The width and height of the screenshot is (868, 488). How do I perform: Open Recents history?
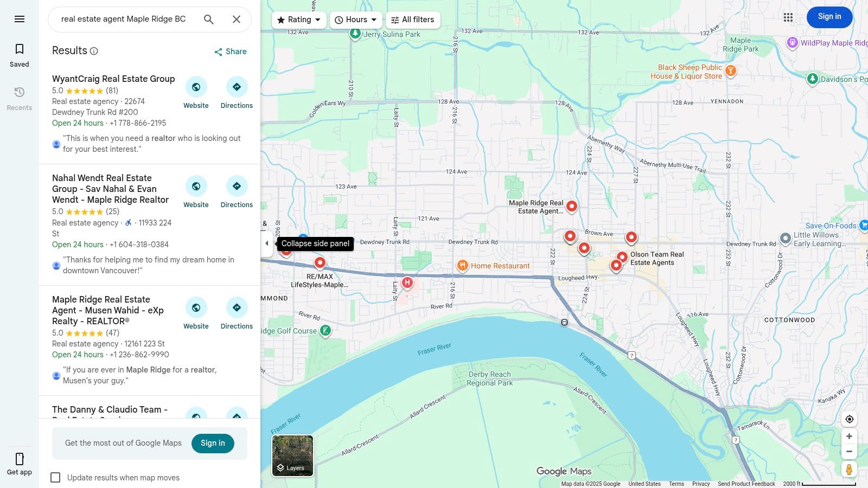pyautogui.click(x=20, y=99)
